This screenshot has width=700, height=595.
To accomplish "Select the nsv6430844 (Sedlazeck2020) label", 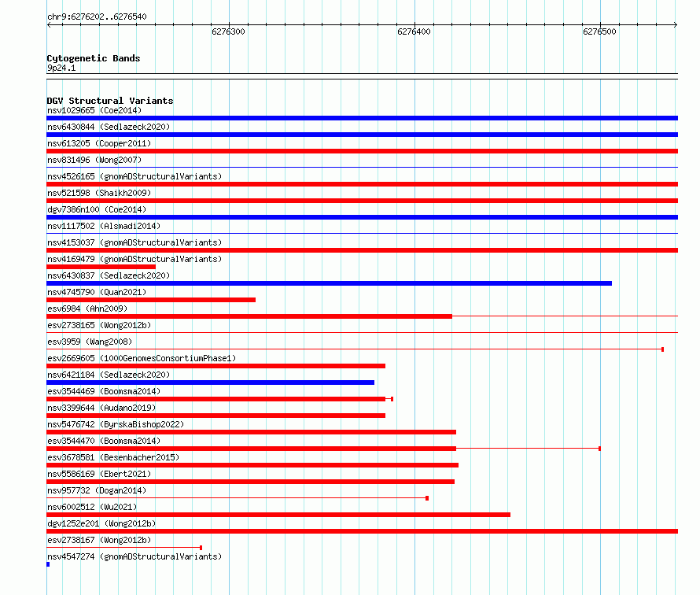I will coord(109,127).
